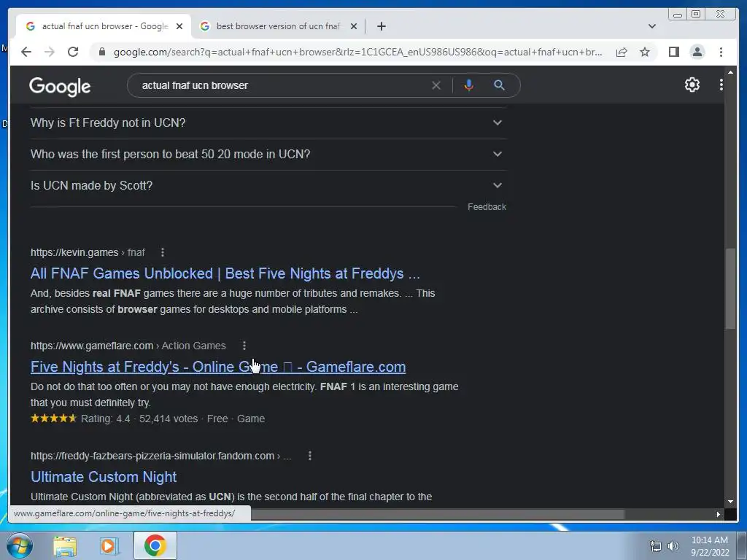Open Windows Explorer from taskbar
747x560 pixels.
click(65, 545)
